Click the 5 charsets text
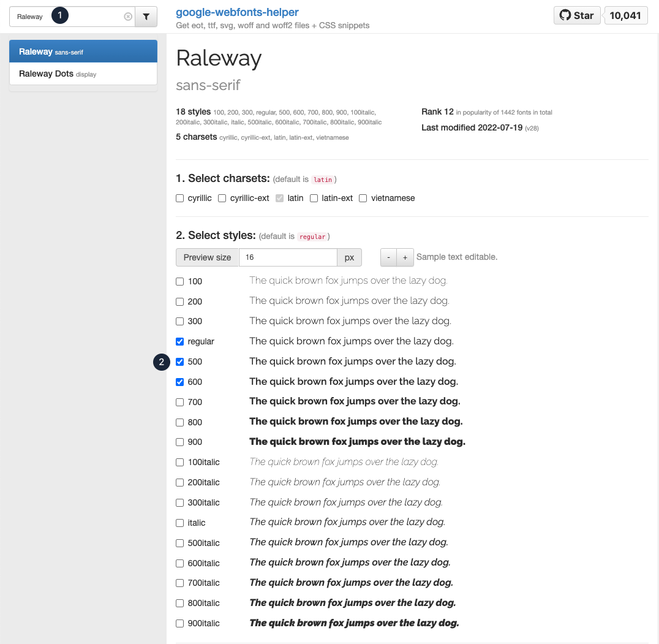Screen dimensions: 659x644 [x=196, y=137]
